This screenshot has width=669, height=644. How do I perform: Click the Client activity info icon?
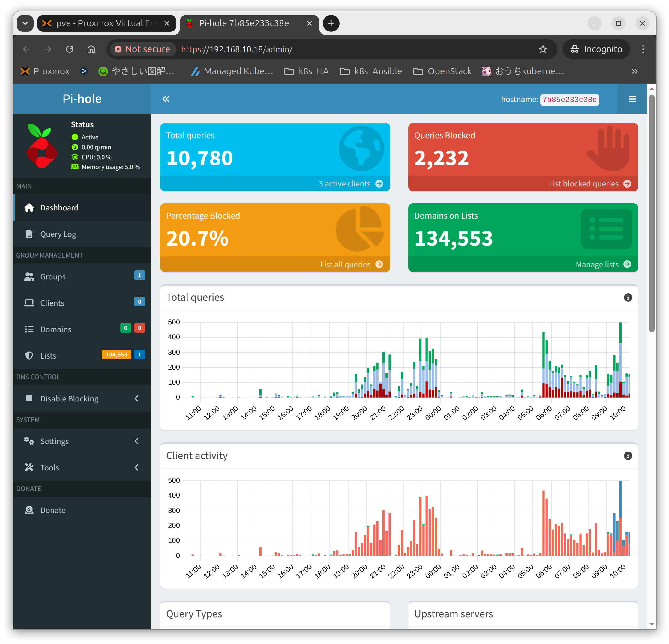(628, 456)
